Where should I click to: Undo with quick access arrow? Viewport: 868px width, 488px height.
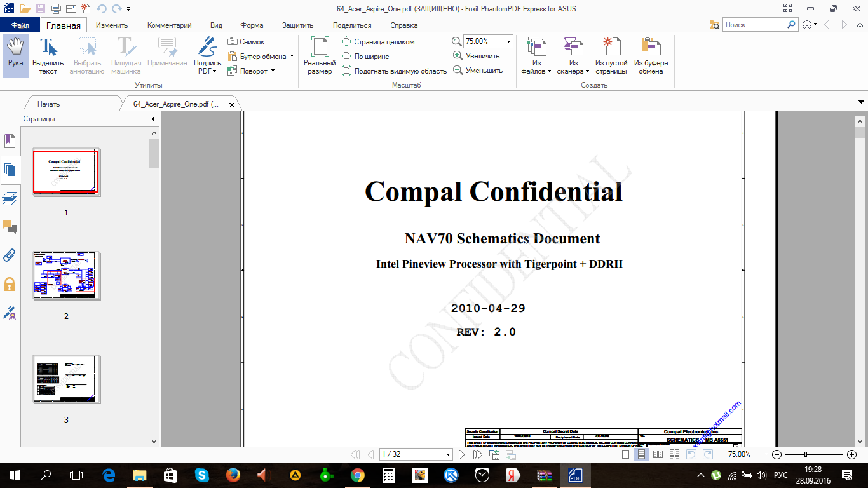100,8
